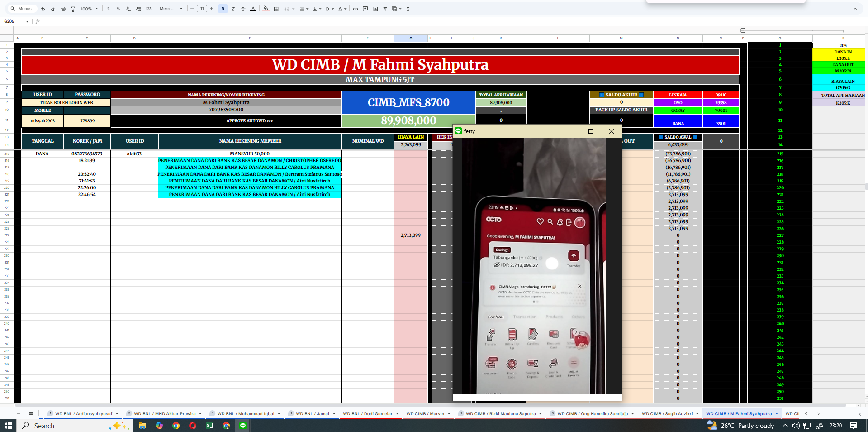Viewport: 868px width, 432px height.
Task: Switch to WD BNI / Jamal tab
Action: click(312, 413)
